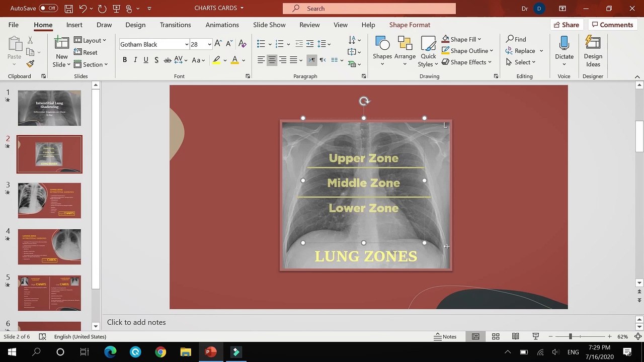
Task: Open File Explorer from taskbar
Action: coord(186,352)
